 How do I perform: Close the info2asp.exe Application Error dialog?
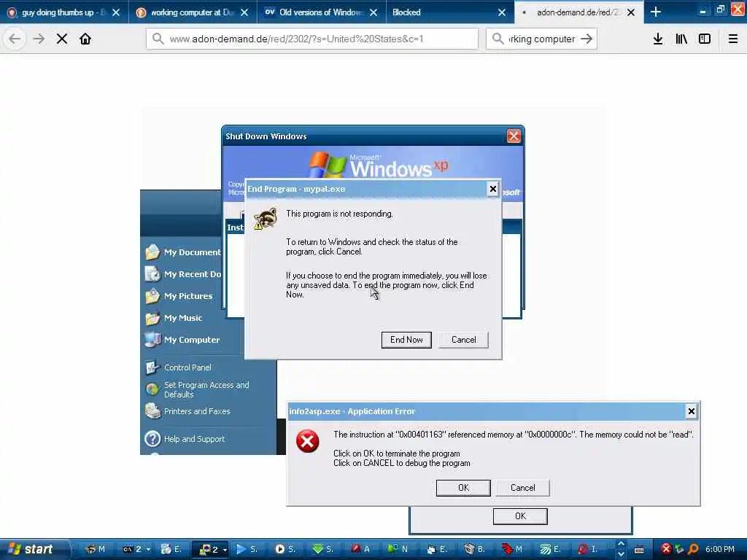692,411
